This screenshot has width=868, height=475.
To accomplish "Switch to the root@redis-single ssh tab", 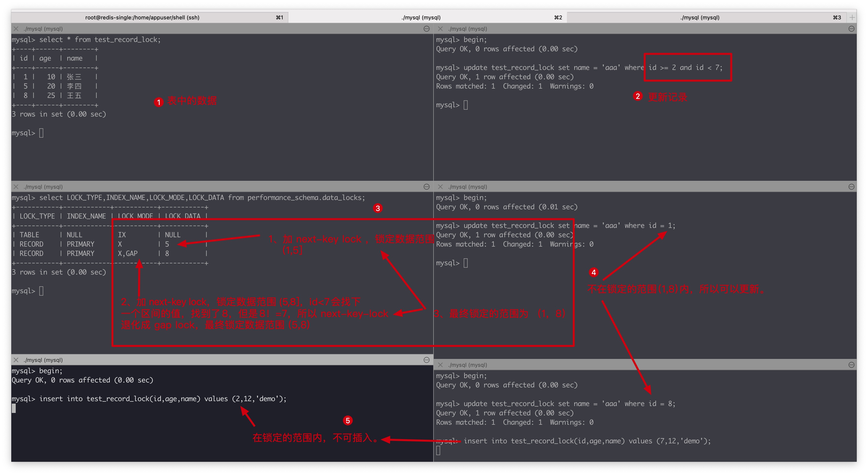I will click(142, 17).
